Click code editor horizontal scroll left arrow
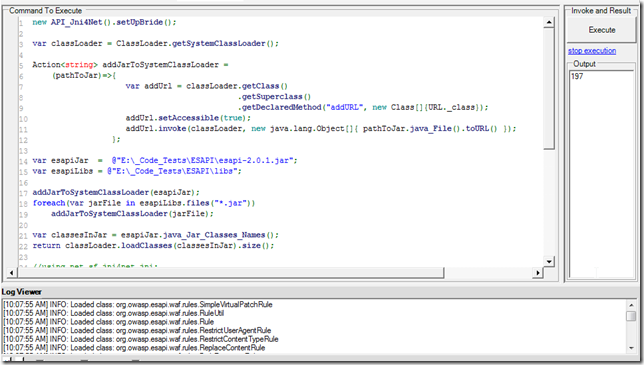Screen dimensions: 644x365 [x=12, y=273]
